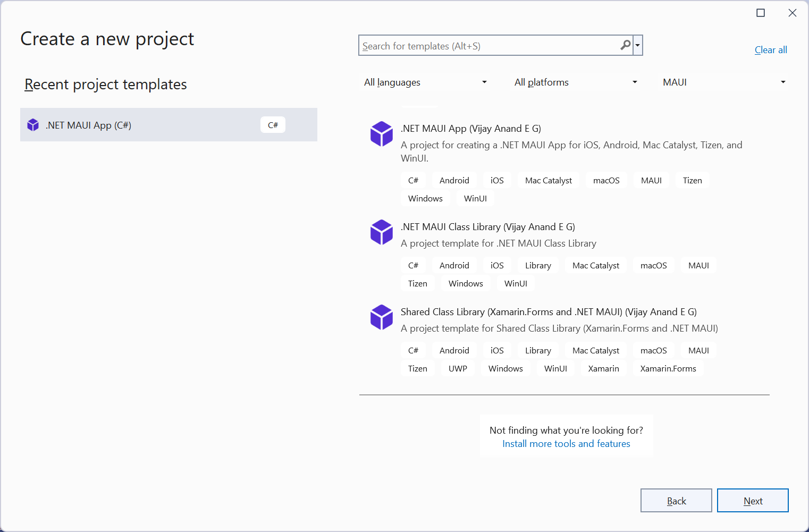Click 'A project template for .NET MAUI Class Library'
The height and width of the screenshot is (532, 809).
499,243
